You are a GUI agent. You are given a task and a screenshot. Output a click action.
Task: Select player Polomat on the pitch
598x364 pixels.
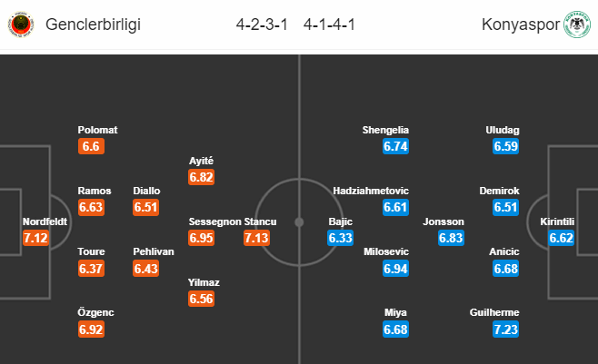click(x=97, y=130)
